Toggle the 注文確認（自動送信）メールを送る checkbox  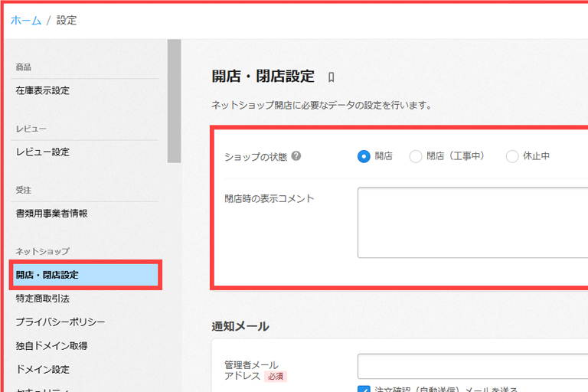click(x=364, y=389)
